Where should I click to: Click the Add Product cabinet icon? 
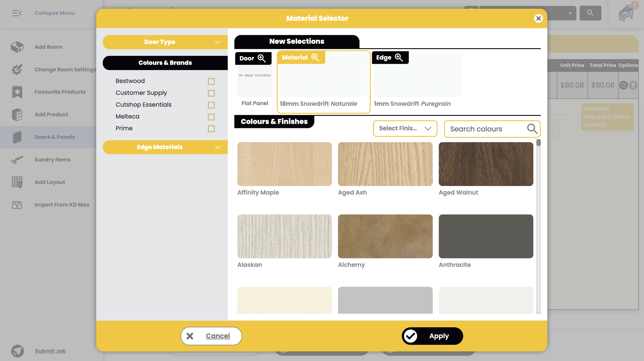click(17, 115)
